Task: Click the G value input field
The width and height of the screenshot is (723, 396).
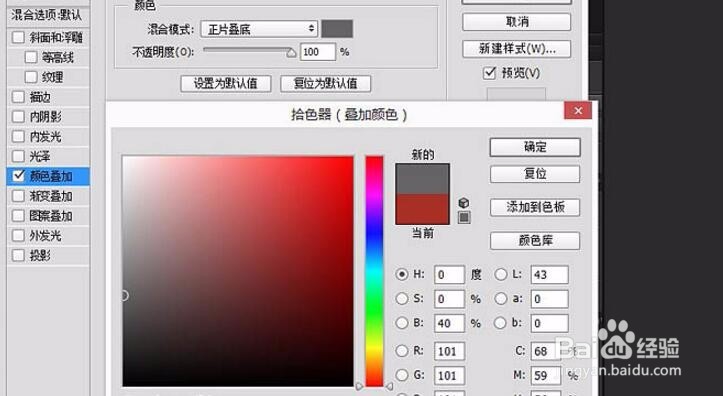Action: coord(449,376)
